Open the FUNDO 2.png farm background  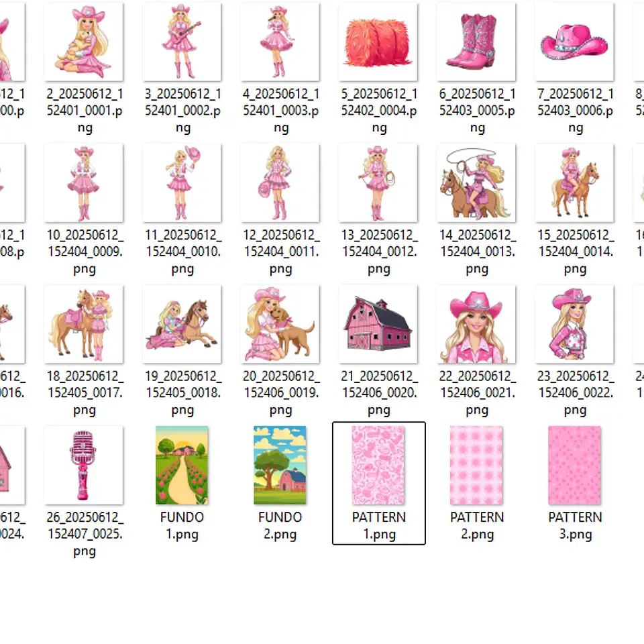(280, 464)
